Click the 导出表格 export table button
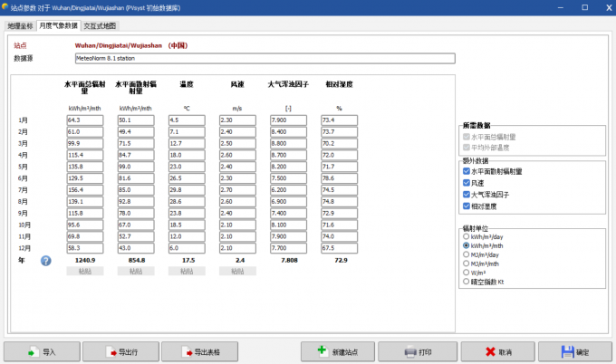Screen dimensions: 616x364 (x=199, y=351)
